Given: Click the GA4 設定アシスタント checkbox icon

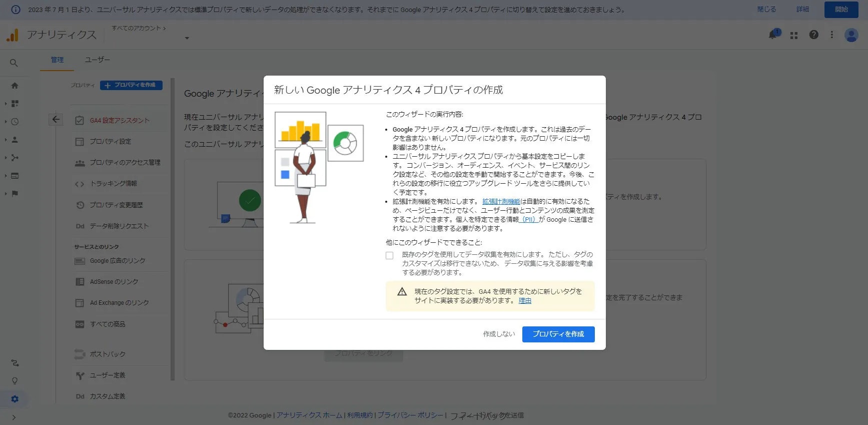Looking at the screenshot, I should pos(80,121).
